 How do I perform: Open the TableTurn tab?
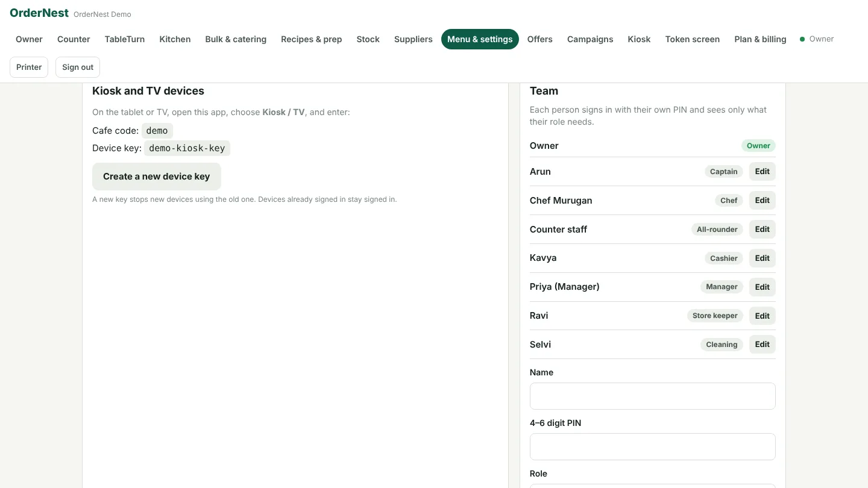point(125,39)
